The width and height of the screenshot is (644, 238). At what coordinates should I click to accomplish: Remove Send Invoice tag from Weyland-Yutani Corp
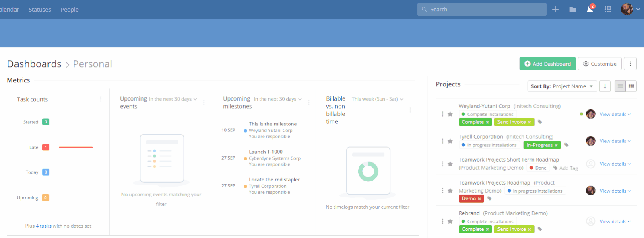click(530, 122)
